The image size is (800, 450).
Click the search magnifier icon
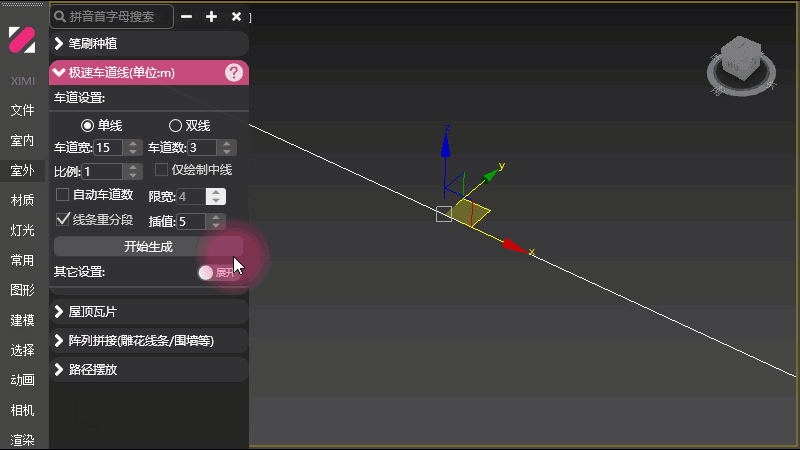pos(60,16)
